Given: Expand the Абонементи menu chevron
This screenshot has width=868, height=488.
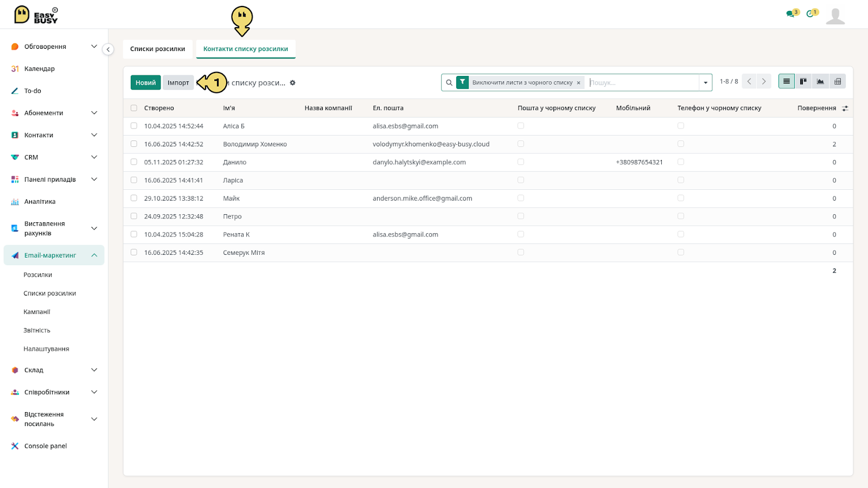Looking at the screenshot, I should [x=94, y=113].
